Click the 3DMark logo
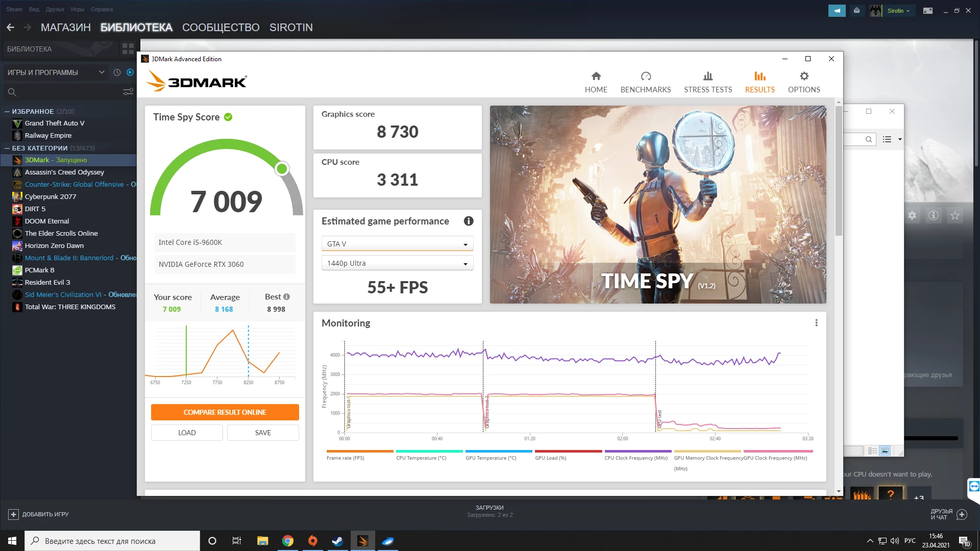Screen dimensions: 980x551 pos(197,81)
